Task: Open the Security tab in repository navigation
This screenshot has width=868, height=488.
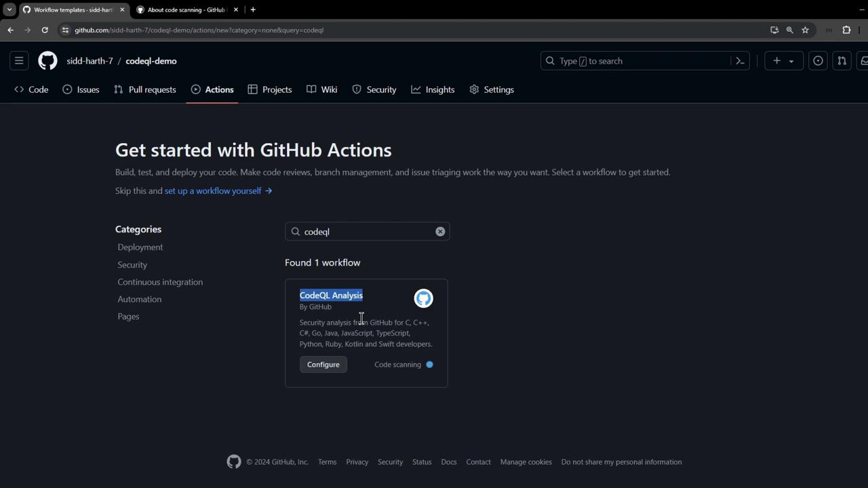Action: 374,89
